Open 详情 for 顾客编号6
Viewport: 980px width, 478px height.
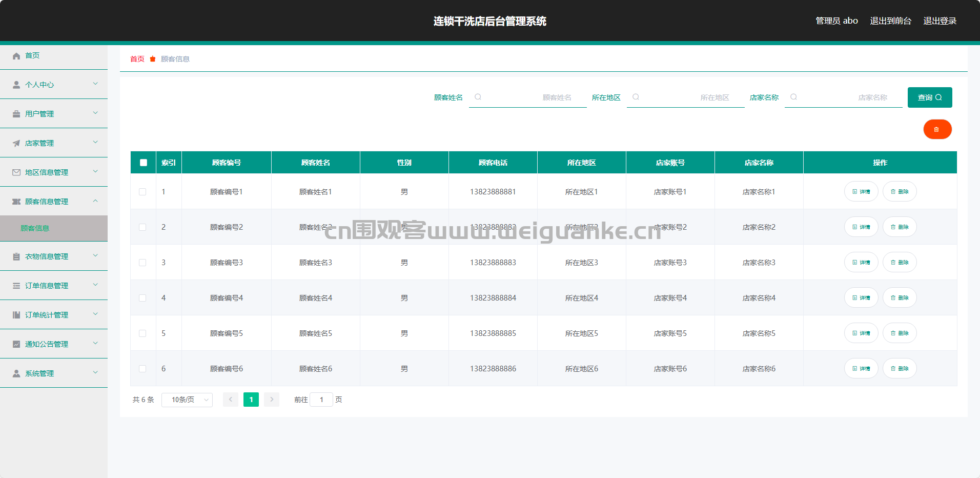pyautogui.click(x=861, y=368)
